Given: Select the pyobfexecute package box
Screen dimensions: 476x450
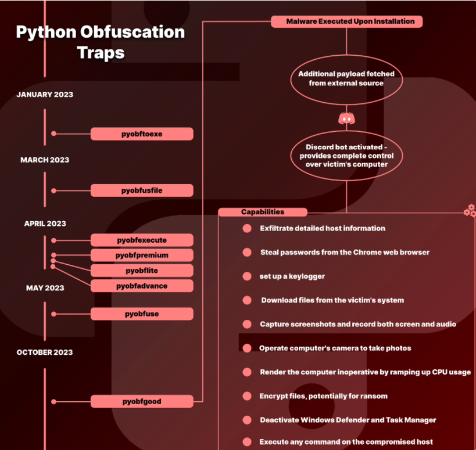Looking at the screenshot, I should [142, 240].
